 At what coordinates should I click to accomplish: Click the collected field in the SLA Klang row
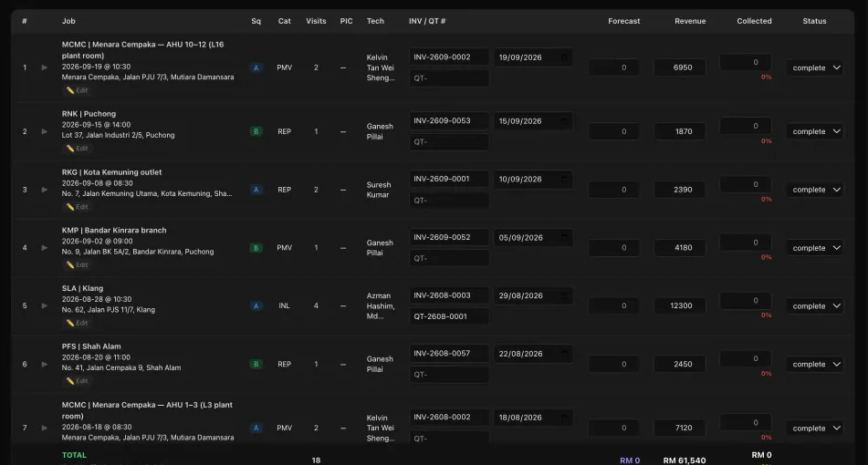(746, 301)
